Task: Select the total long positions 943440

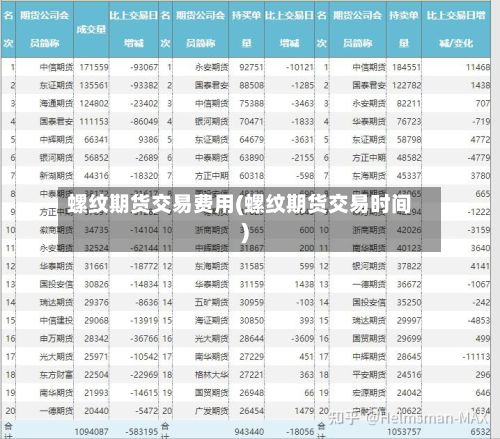Action: [x=249, y=432]
